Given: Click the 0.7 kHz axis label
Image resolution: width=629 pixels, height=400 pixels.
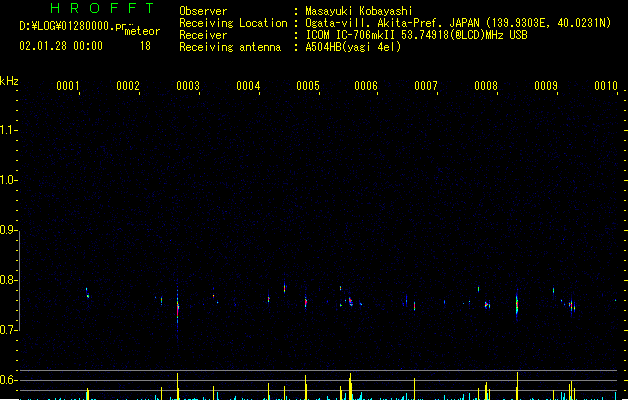Looking at the screenshot, I should point(7,330).
